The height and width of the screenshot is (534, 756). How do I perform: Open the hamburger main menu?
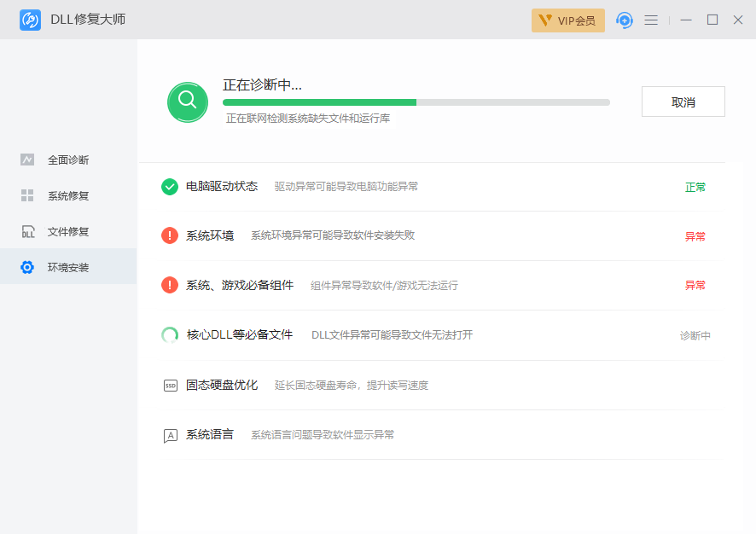(x=651, y=20)
